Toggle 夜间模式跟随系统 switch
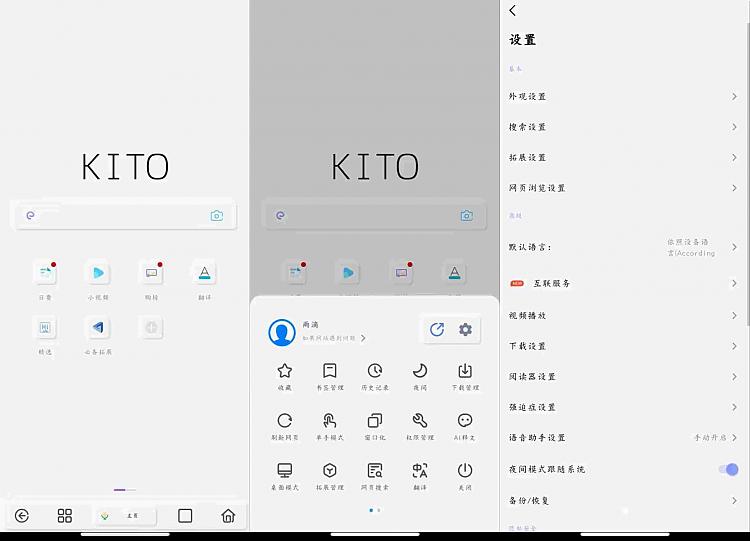750x541 pixels. tap(727, 469)
